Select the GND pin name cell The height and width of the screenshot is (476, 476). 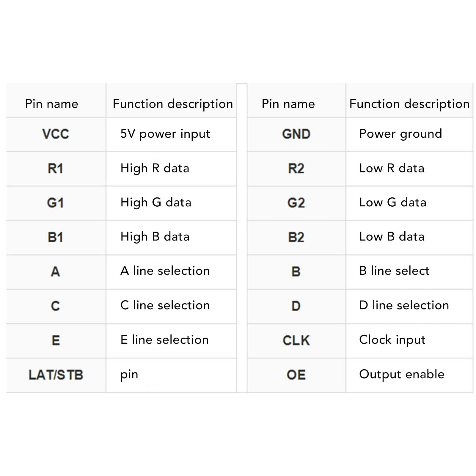tap(296, 134)
